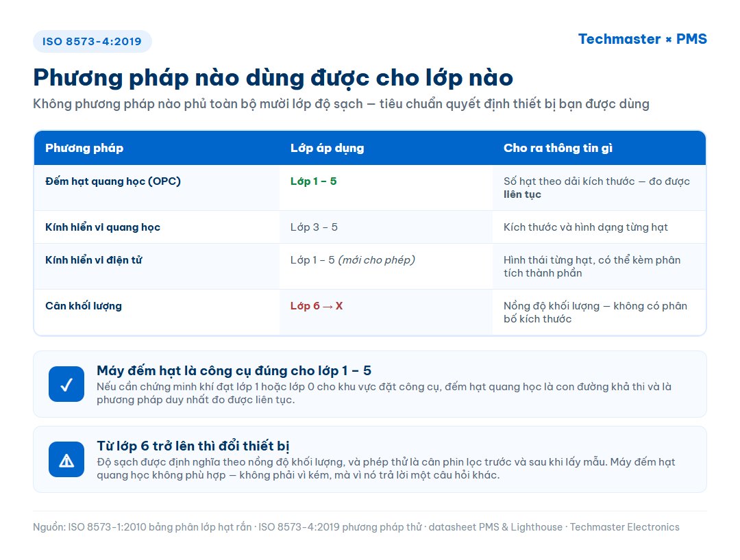Click the title 'Phương pháp nào dùng được cho lớp nào'
The width and height of the screenshot is (740, 560).
point(273,78)
